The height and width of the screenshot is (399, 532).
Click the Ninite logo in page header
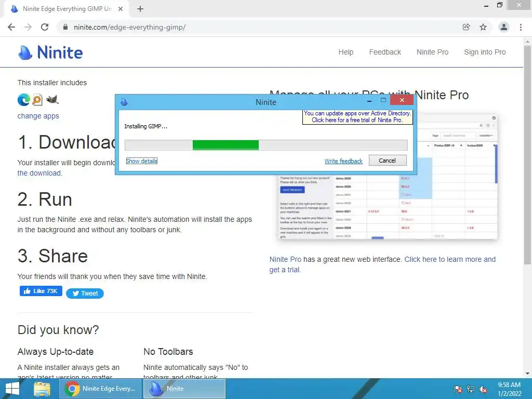click(50, 52)
